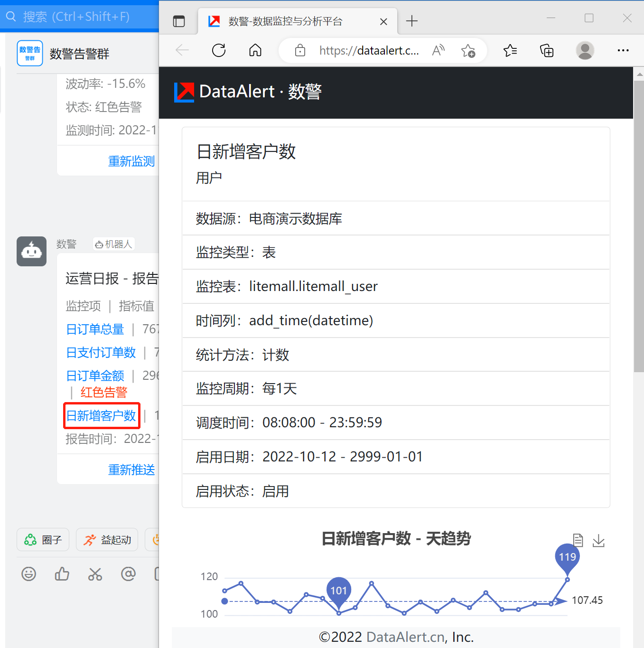Screen dimensions: 644x648
Task: Open the browser settings menu
Action: [x=623, y=50]
